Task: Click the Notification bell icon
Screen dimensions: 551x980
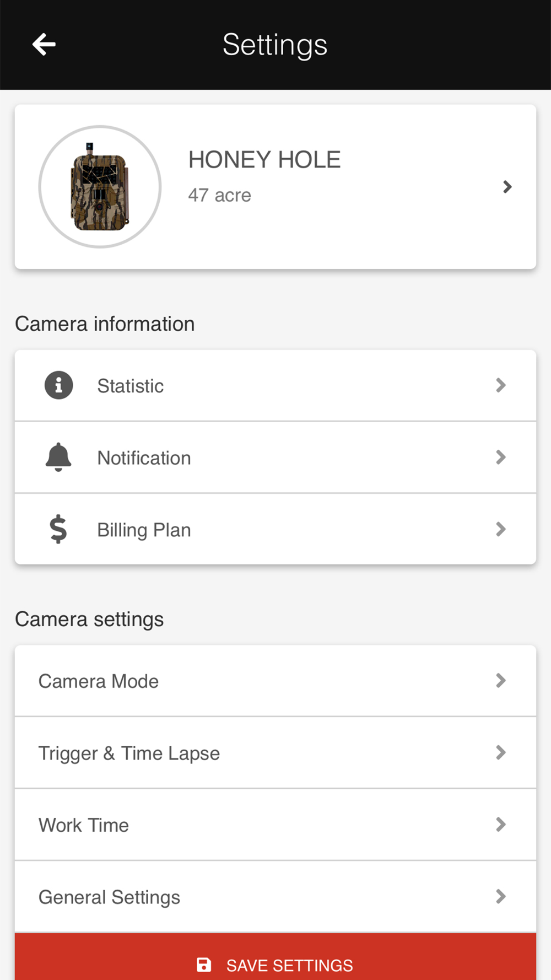Action: 58,457
